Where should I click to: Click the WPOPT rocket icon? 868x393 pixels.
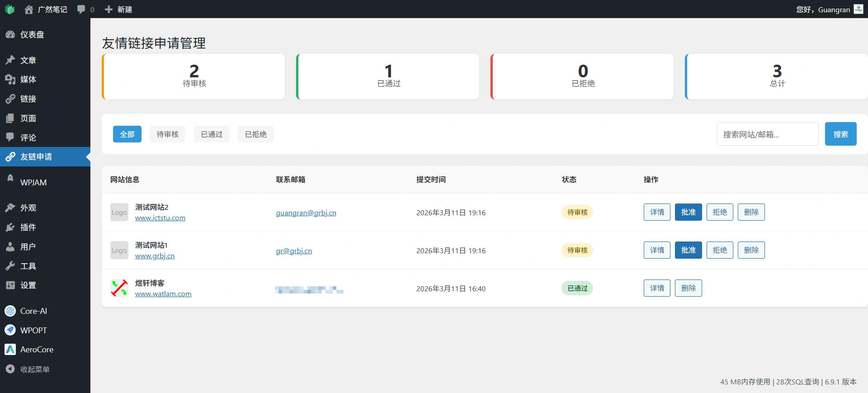click(10, 331)
